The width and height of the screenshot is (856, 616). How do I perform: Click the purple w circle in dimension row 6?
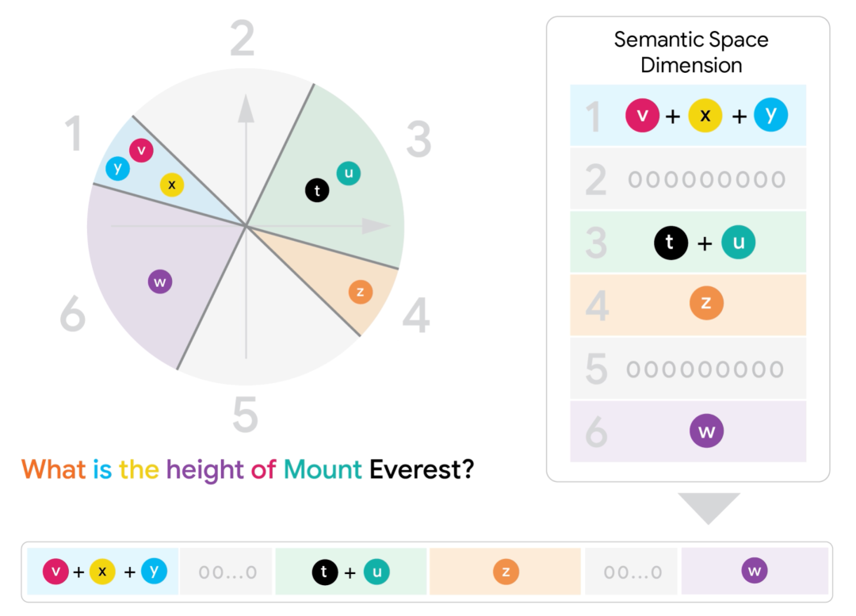(707, 430)
